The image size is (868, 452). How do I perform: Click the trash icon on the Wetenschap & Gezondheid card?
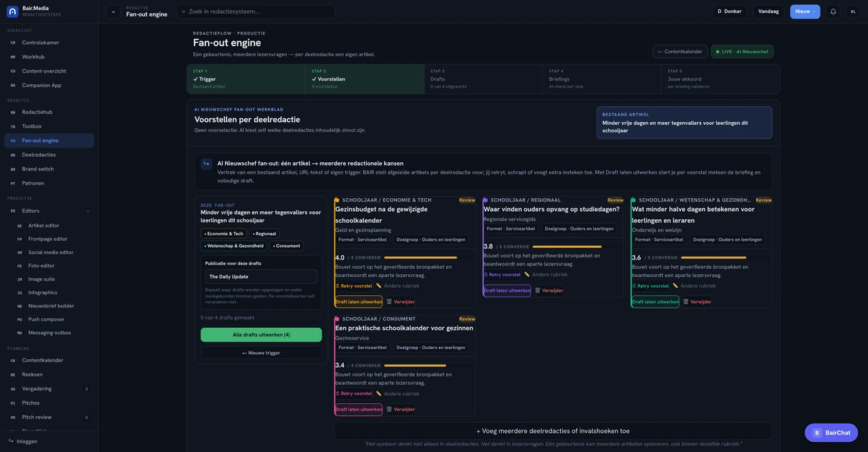click(686, 302)
